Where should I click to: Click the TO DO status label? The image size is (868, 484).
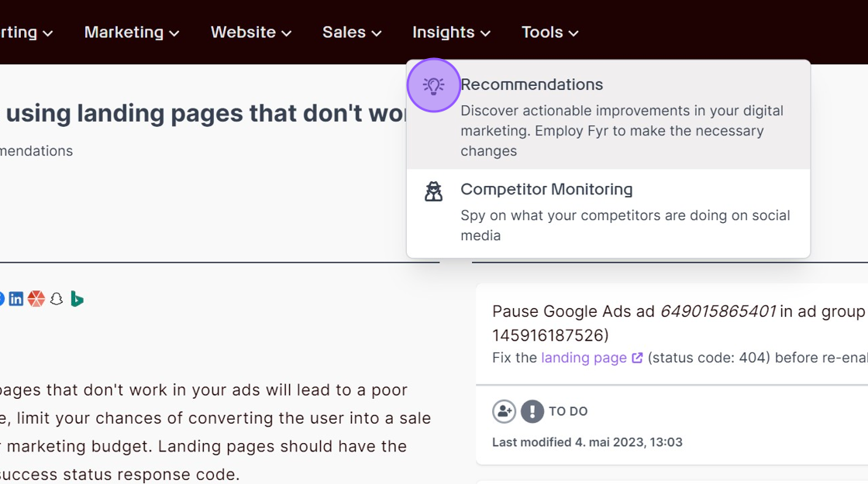click(568, 411)
